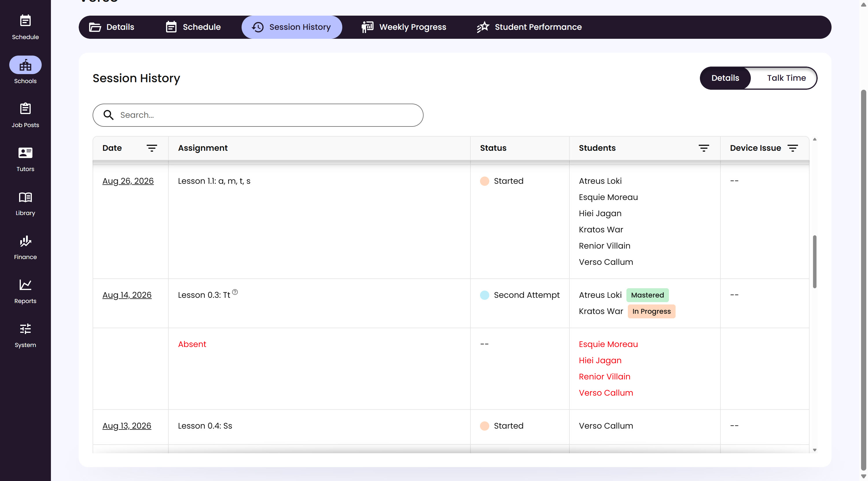Open the Student Performance tab

(529, 27)
